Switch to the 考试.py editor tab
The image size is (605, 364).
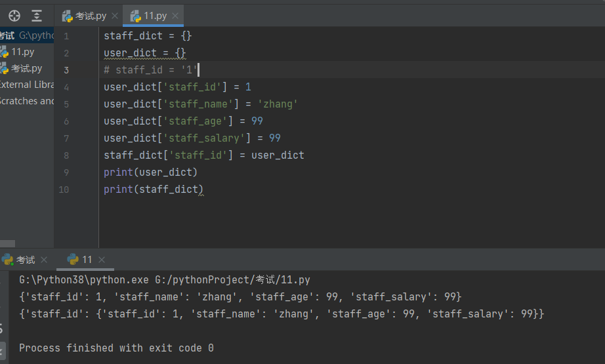click(x=91, y=16)
